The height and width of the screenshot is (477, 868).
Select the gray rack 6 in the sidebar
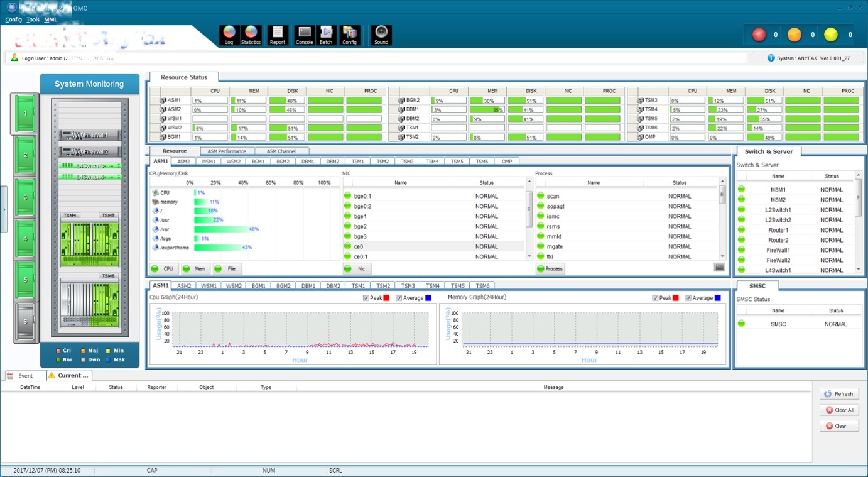point(25,322)
